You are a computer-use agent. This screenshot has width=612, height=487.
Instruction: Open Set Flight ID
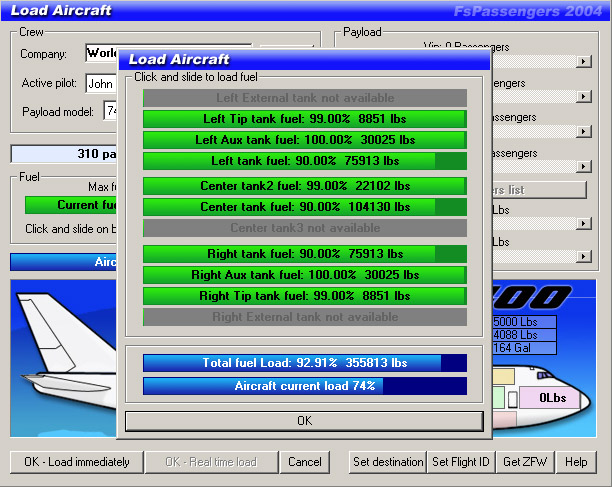pos(461,462)
